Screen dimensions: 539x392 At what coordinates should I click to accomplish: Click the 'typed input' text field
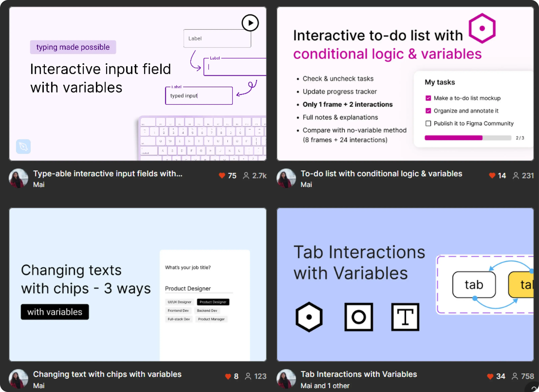pos(199,96)
